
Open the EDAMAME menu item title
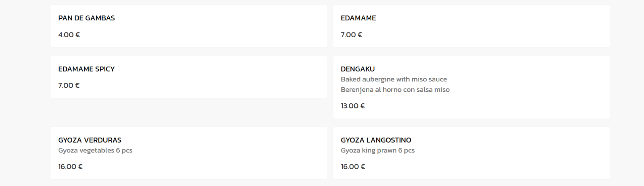click(358, 18)
